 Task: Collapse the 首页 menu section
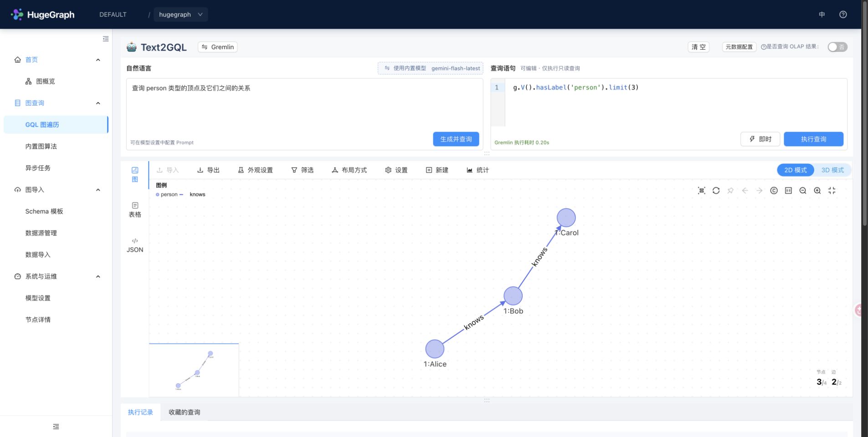(98, 60)
